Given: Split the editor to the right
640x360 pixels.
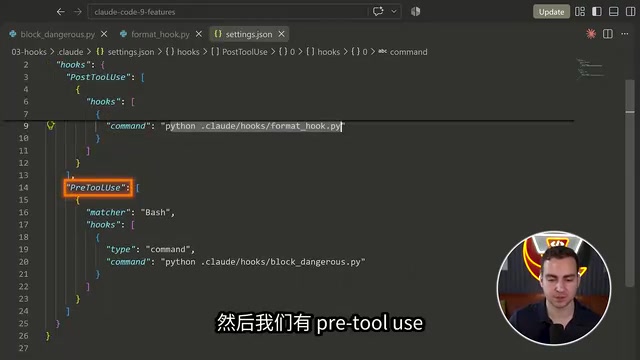Looking at the screenshot, I should [608, 34].
